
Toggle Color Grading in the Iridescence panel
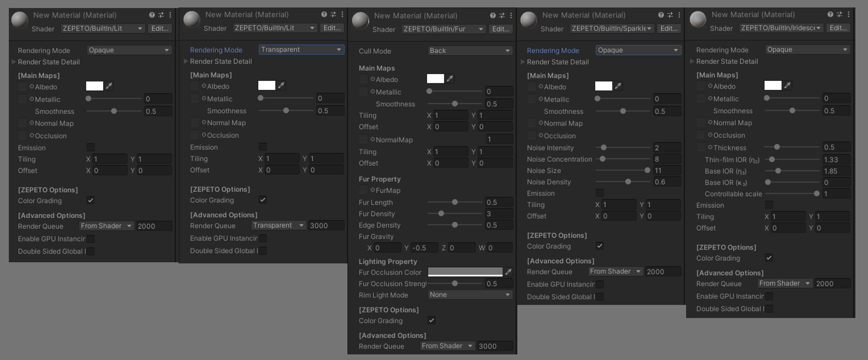click(x=769, y=258)
